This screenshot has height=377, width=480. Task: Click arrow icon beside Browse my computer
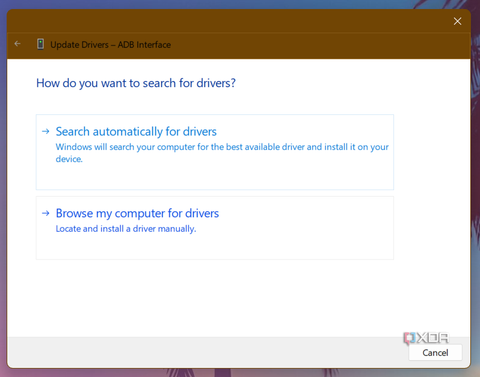[46, 213]
